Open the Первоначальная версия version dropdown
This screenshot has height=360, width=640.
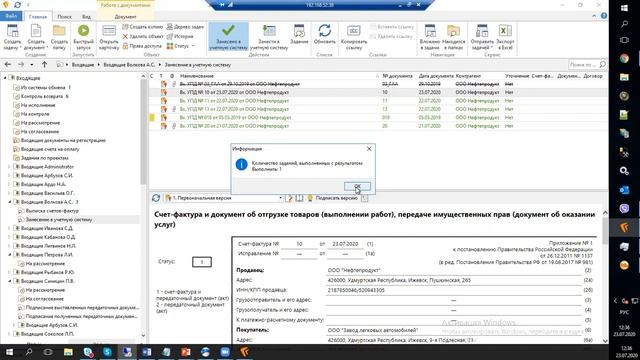coord(280,198)
